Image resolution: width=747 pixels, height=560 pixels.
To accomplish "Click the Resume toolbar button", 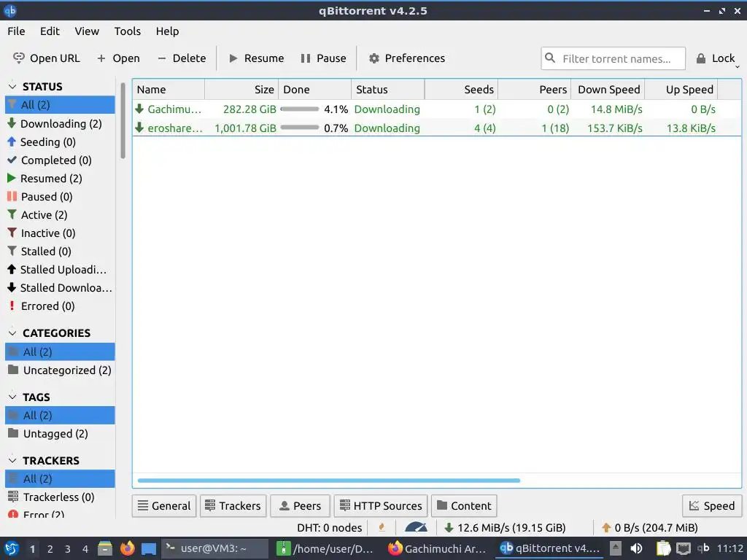I will click(256, 58).
